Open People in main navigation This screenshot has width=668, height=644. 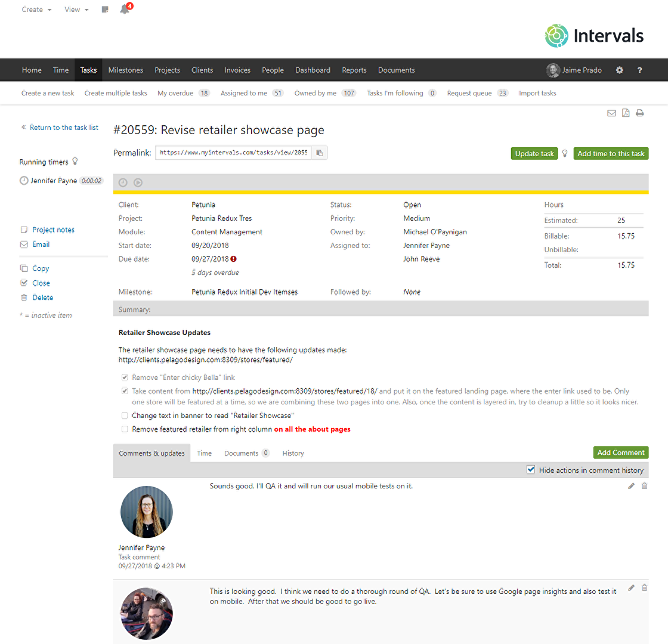click(x=273, y=70)
